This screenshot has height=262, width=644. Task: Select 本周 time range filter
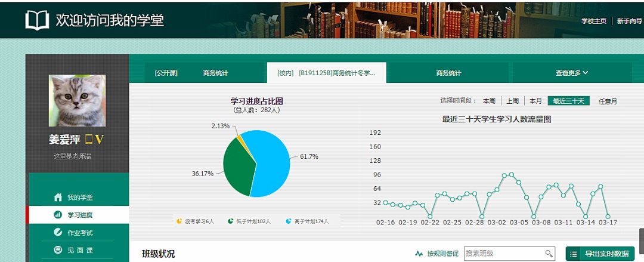pos(489,101)
